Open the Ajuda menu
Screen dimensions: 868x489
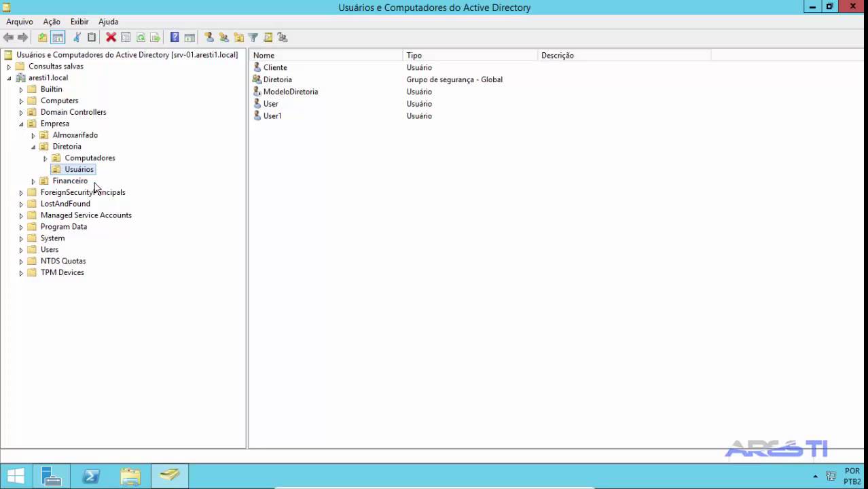coord(108,22)
